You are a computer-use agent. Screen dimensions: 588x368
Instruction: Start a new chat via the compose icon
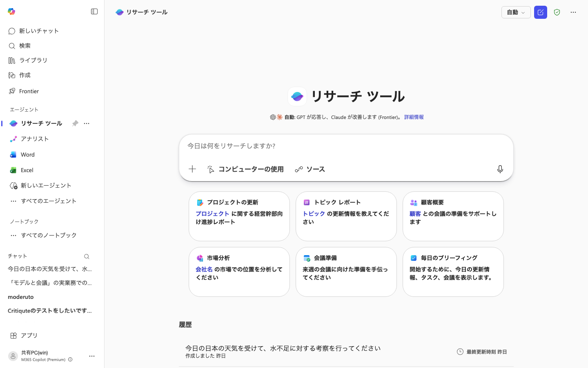pos(540,12)
